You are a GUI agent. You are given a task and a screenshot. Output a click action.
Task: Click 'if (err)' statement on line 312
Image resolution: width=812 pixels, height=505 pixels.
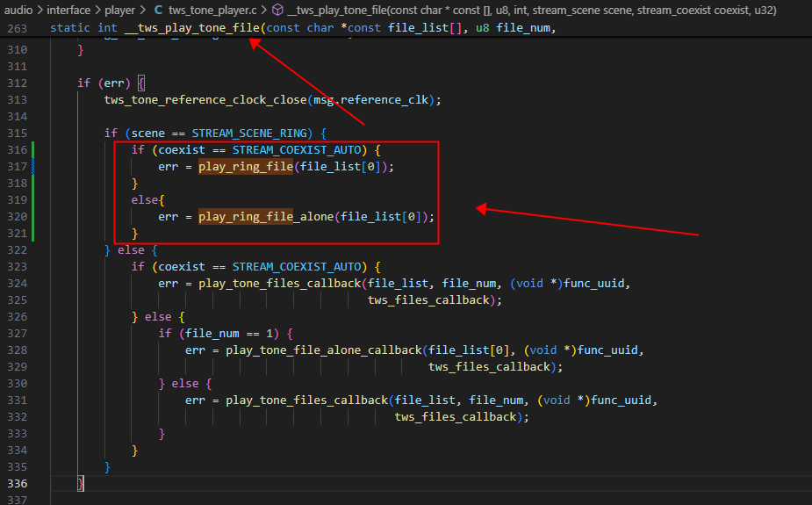pos(104,83)
